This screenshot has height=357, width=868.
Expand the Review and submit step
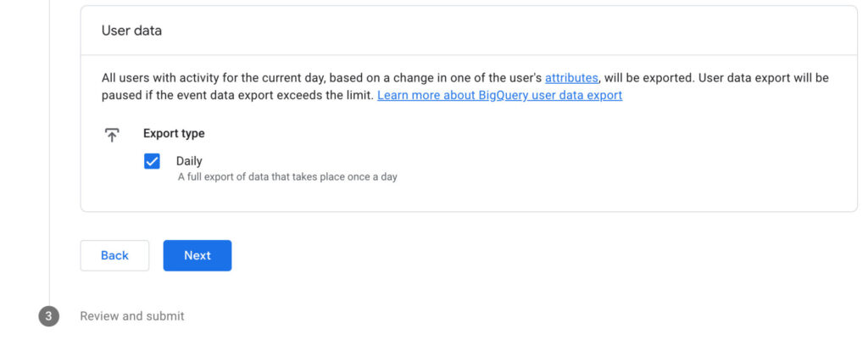click(x=132, y=316)
